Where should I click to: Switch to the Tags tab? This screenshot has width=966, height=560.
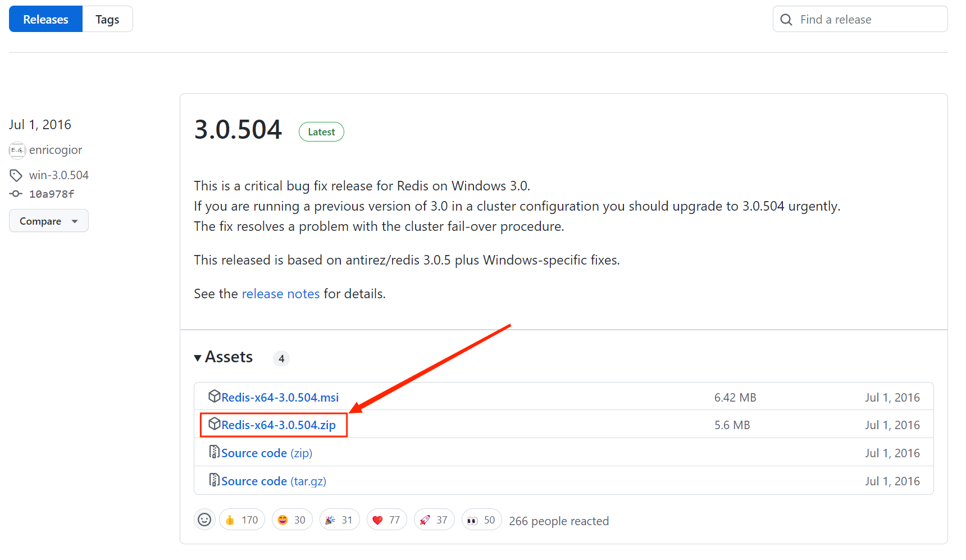pyautogui.click(x=107, y=19)
